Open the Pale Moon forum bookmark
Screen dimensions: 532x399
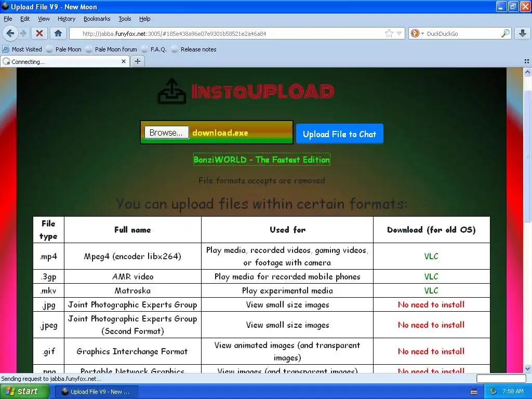point(111,49)
